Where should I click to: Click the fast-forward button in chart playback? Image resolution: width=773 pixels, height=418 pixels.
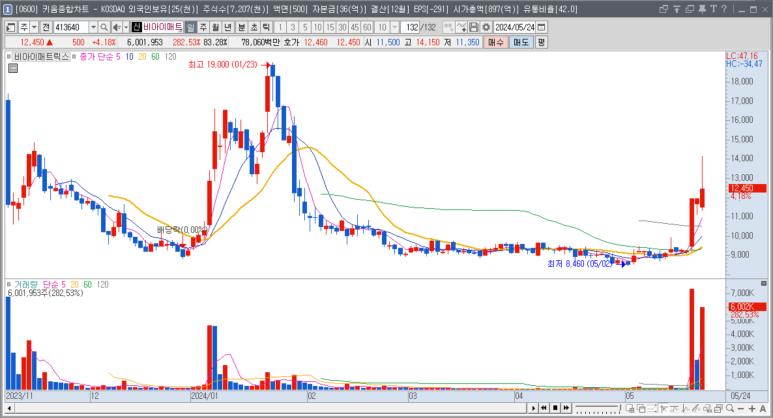pyautogui.click(x=566, y=408)
